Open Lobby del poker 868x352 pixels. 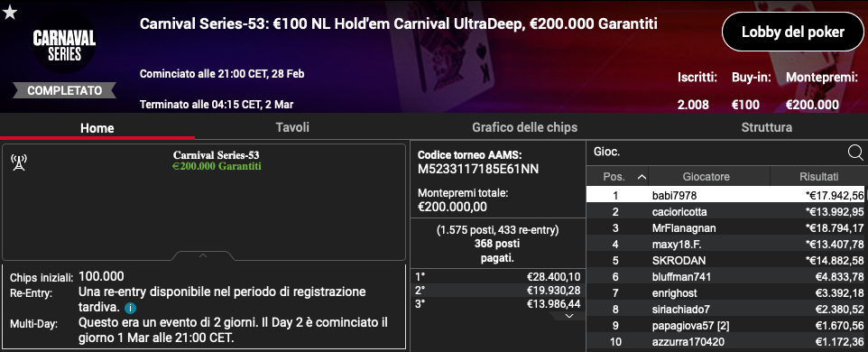coord(793,32)
